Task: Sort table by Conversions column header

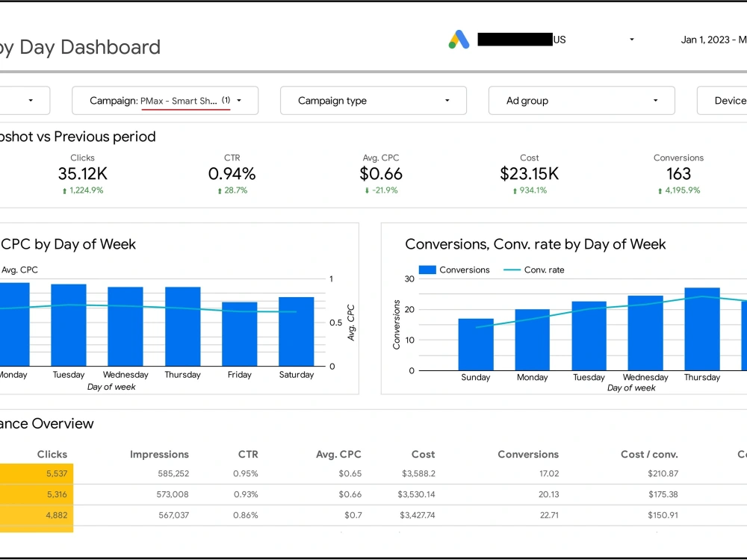Action: point(528,454)
